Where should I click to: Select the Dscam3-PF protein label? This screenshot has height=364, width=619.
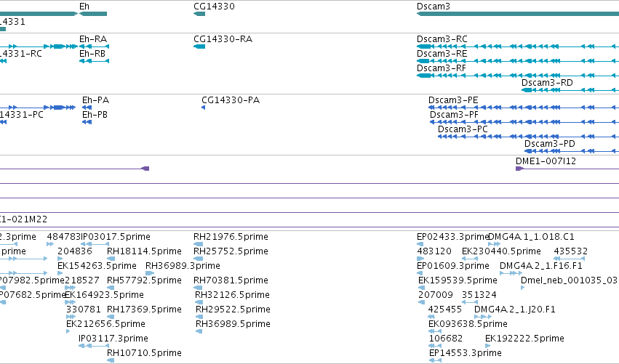point(454,115)
